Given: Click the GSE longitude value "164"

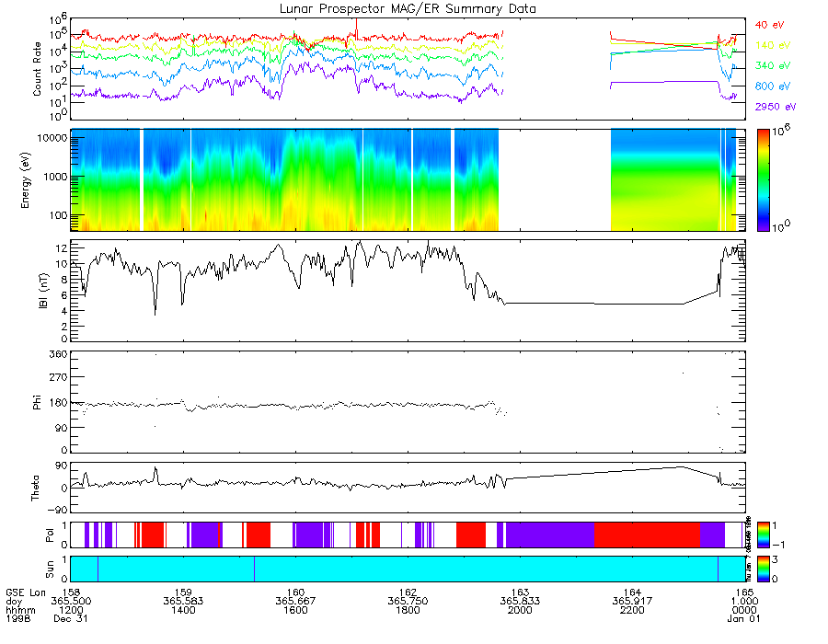Looking at the screenshot, I should pyautogui.click(x=633, y=592).
